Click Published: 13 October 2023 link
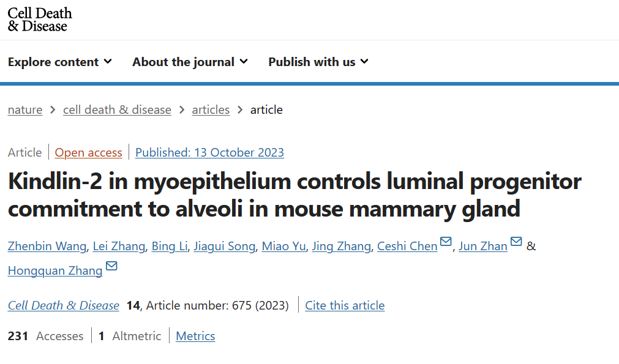The width and height of the screenshot is (619, 364). coord(209,153)
